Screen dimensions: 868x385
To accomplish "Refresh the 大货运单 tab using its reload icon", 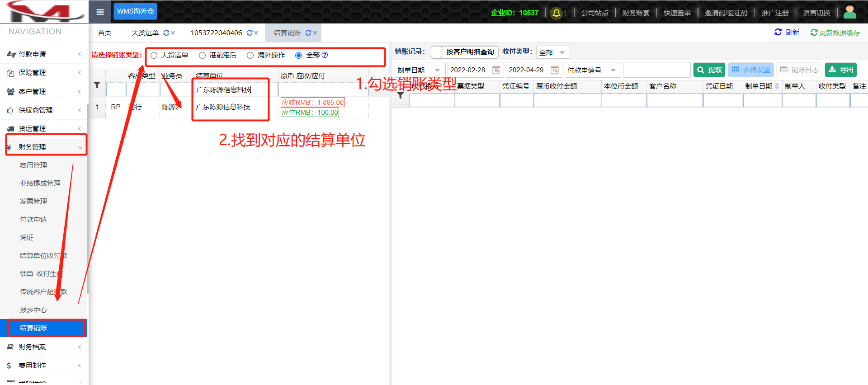I will click(166, 33).
